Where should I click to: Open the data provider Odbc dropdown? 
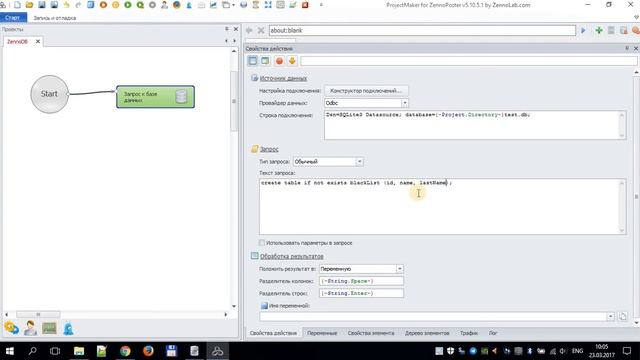click(404, 103)
